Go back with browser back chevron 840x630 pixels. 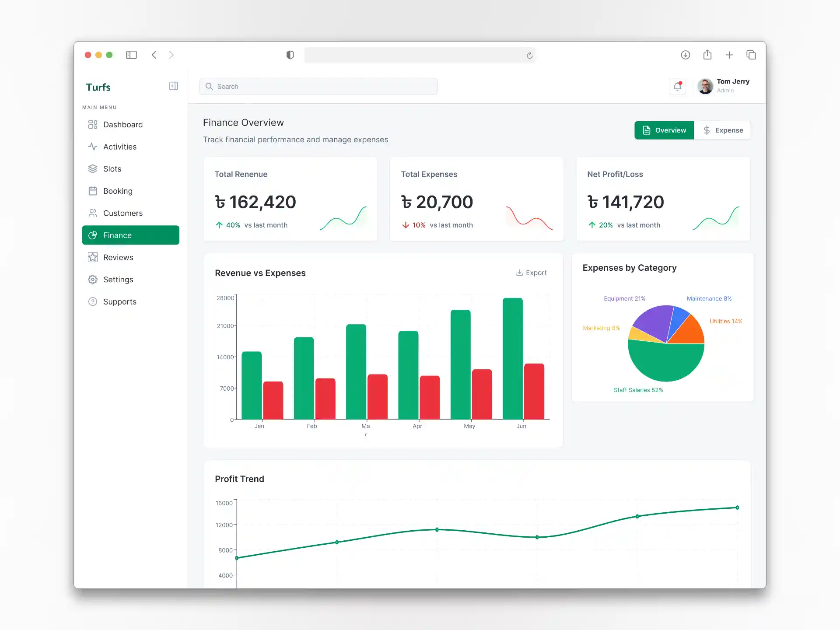click(154, 55)
